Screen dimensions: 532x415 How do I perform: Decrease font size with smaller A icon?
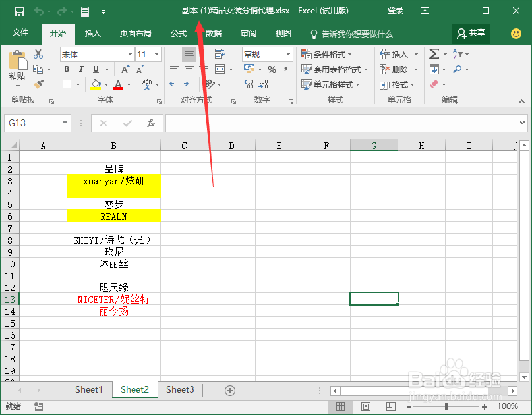140,69
